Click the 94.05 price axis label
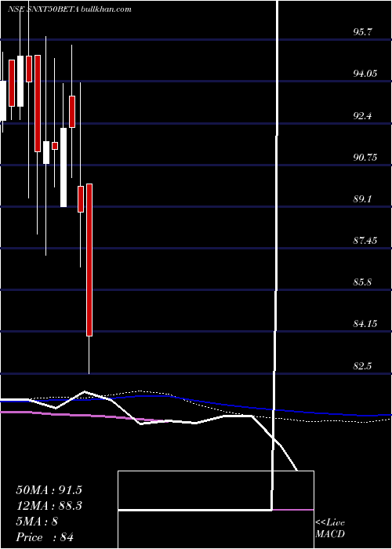 coord(365,74)
